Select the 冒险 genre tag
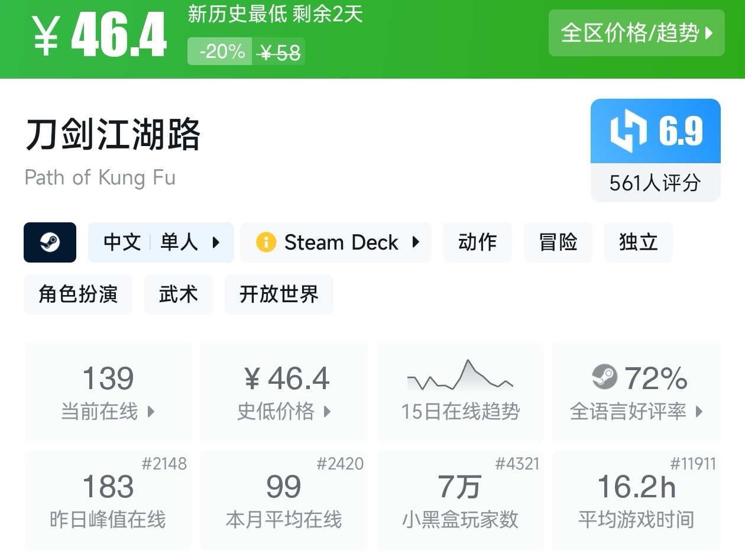745x560 pixels. [x=558, y=242]
